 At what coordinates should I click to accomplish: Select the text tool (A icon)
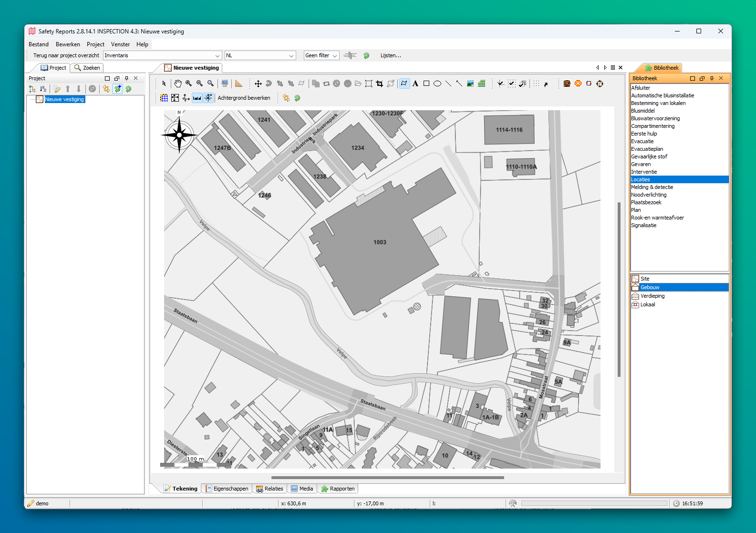415,84
